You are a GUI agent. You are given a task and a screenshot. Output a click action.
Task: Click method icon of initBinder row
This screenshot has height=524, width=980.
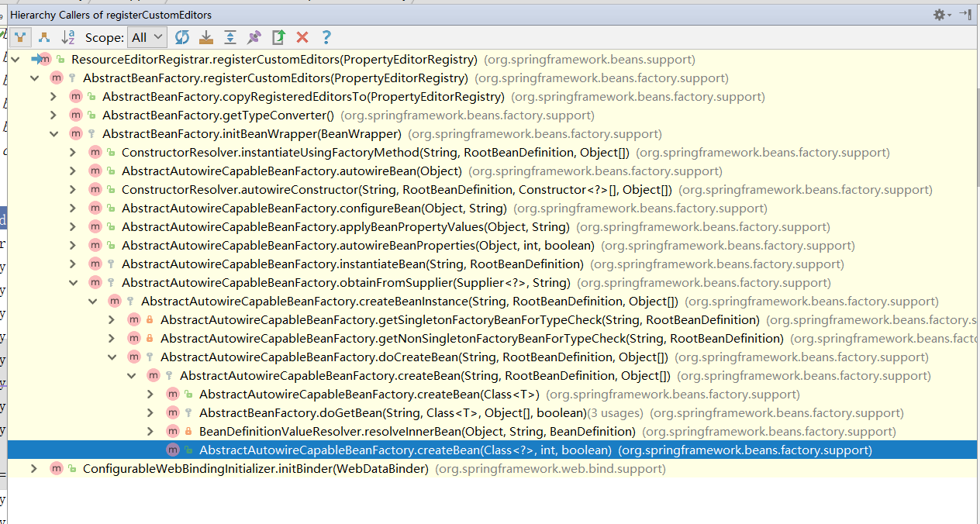click(56, 469)
